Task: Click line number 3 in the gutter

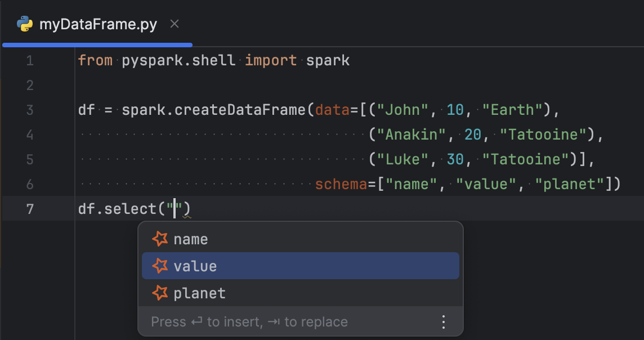Action: click(29, 110)
